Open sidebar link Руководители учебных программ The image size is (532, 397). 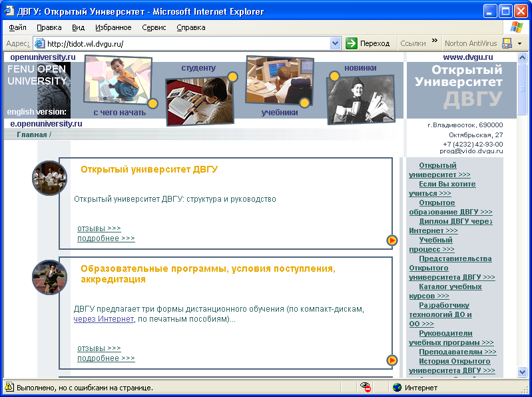[x=451, y=338]
